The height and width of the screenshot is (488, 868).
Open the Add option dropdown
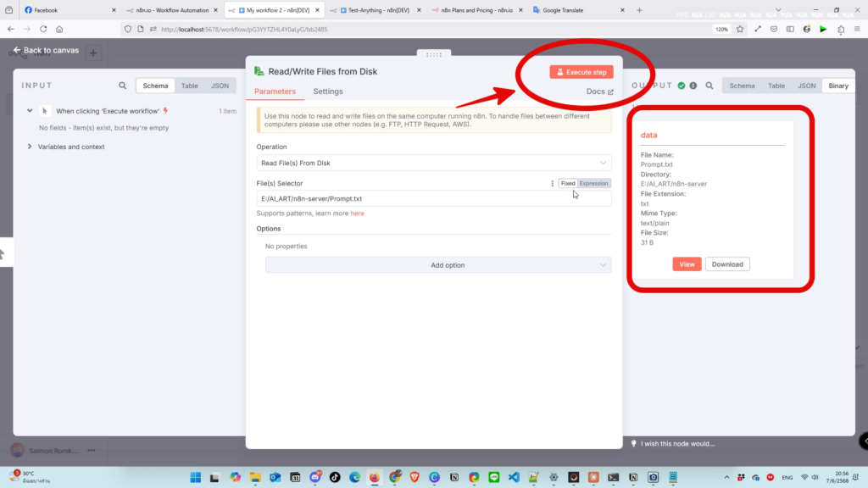[x=437, y=265]
